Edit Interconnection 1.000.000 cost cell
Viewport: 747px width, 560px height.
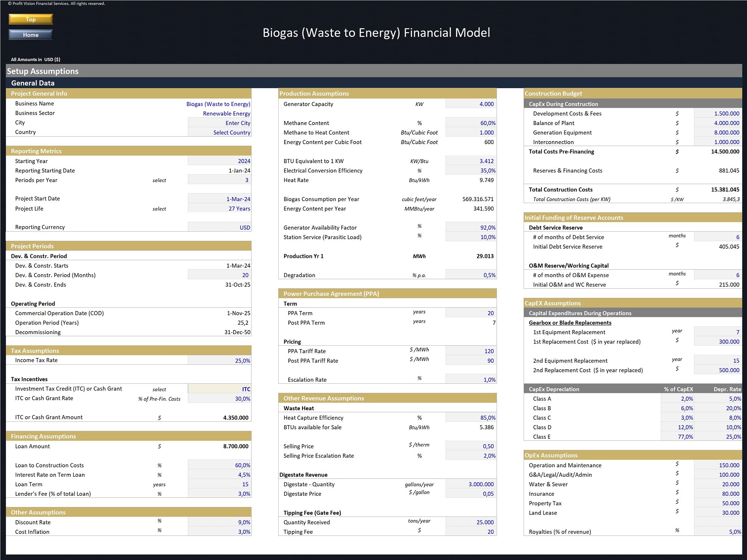click(718, 142)
